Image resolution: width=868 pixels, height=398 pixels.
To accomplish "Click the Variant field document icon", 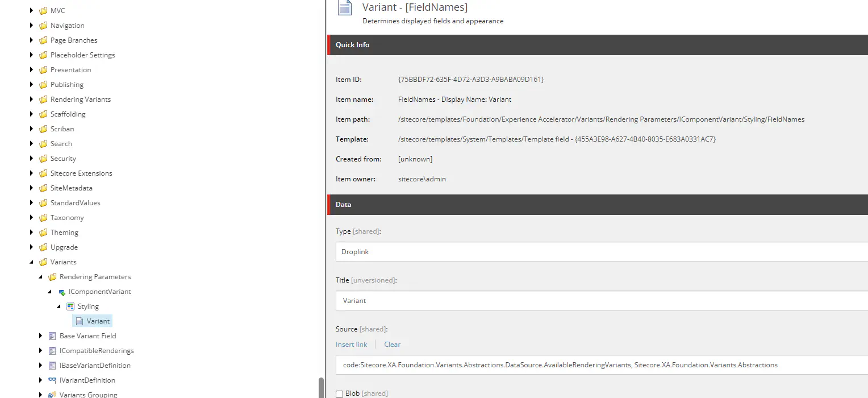I will point(80,321).
